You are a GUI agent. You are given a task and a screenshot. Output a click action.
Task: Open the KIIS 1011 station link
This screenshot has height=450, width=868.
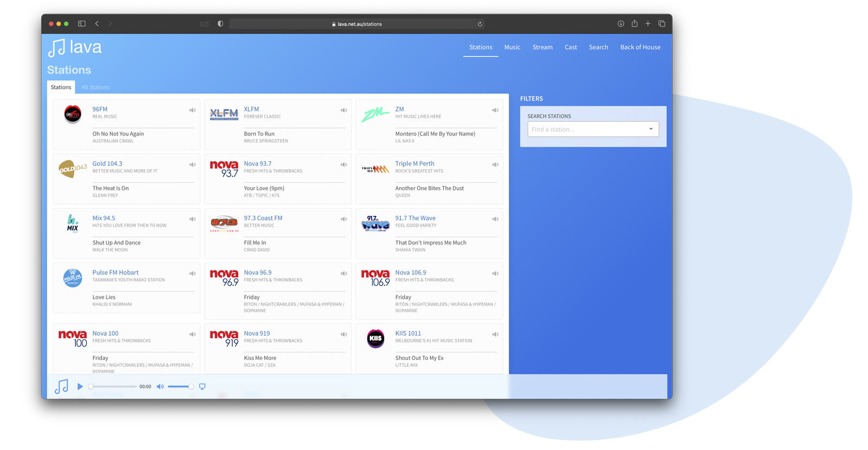408,333
